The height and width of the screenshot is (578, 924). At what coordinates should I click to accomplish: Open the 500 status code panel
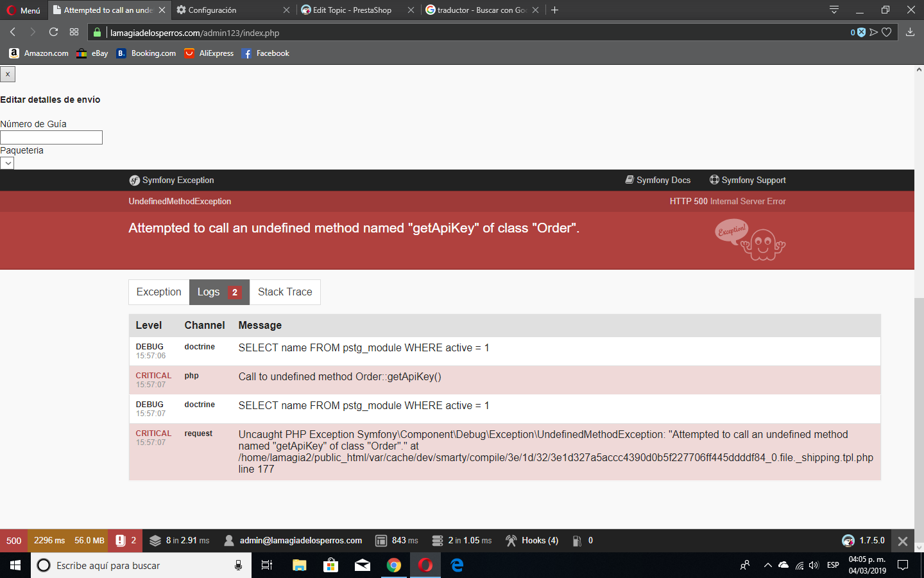(14, 541)
